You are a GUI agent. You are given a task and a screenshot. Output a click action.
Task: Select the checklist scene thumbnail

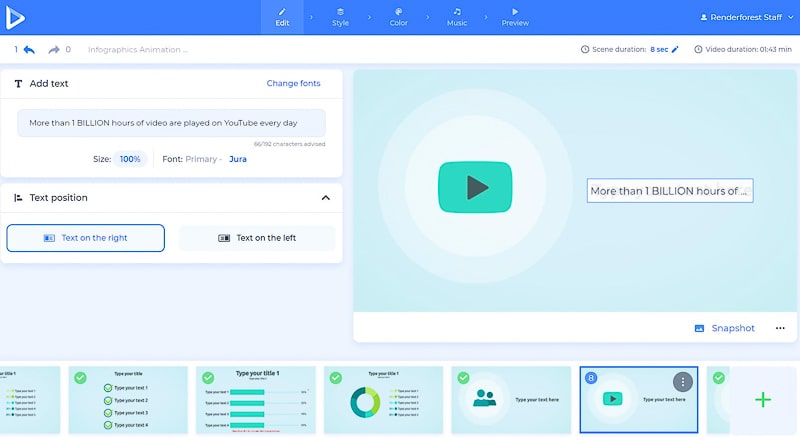click(128, 400)
